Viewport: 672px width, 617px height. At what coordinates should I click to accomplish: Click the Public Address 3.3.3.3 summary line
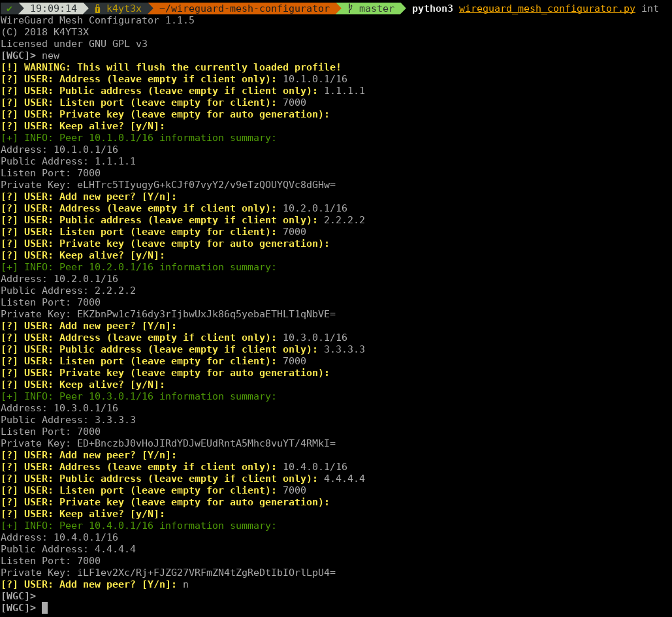pyautogui.click(x=68, y=420)
